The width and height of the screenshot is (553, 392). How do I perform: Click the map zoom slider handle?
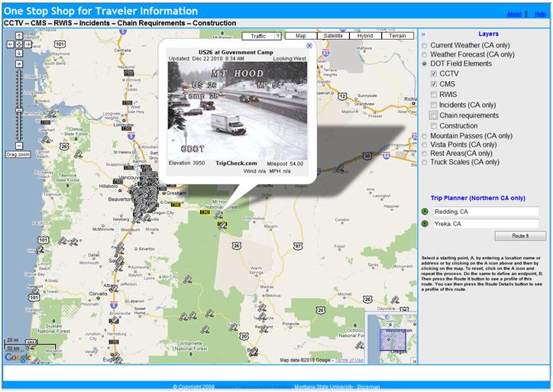tap(19, 111)
